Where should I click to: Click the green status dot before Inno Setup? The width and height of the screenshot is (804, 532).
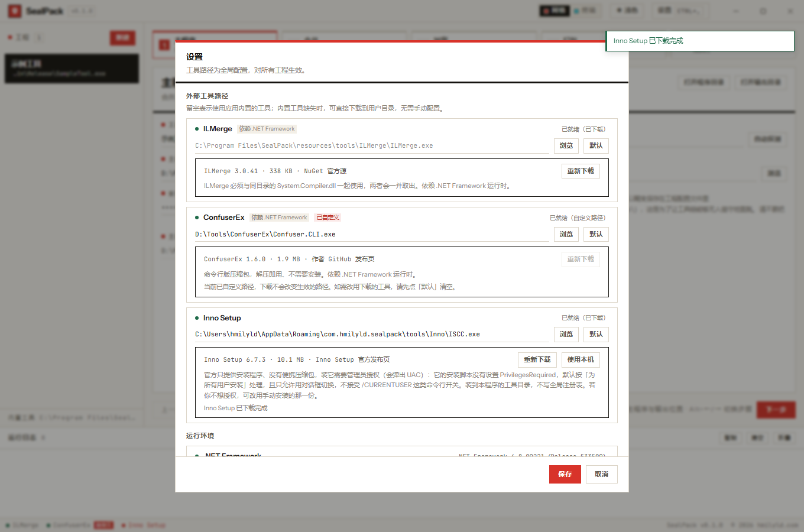click(197, 318)
